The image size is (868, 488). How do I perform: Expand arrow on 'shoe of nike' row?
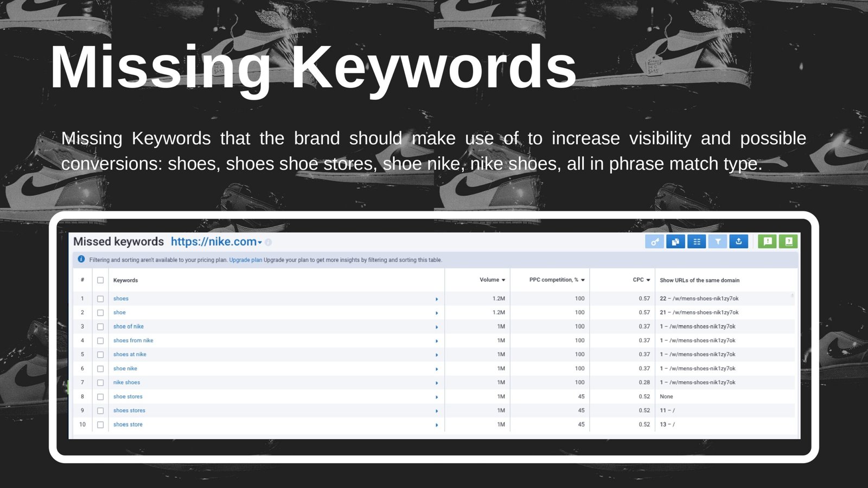click(x=437, y=328)
